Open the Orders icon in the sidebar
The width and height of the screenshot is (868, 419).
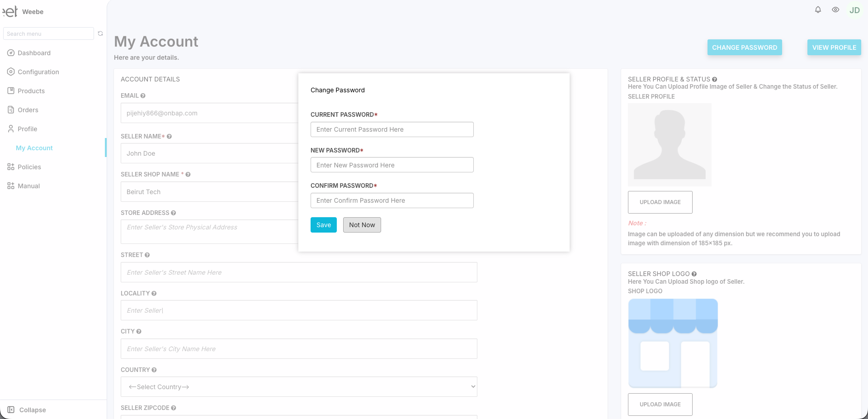pyautogui.click(x=10, y=110)
